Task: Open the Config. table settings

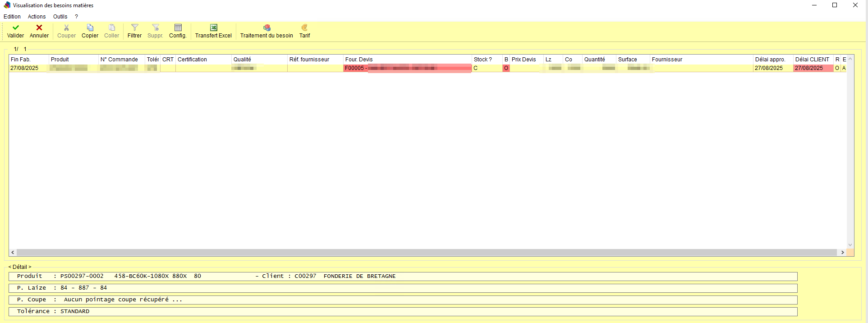Action: (178, 28)
